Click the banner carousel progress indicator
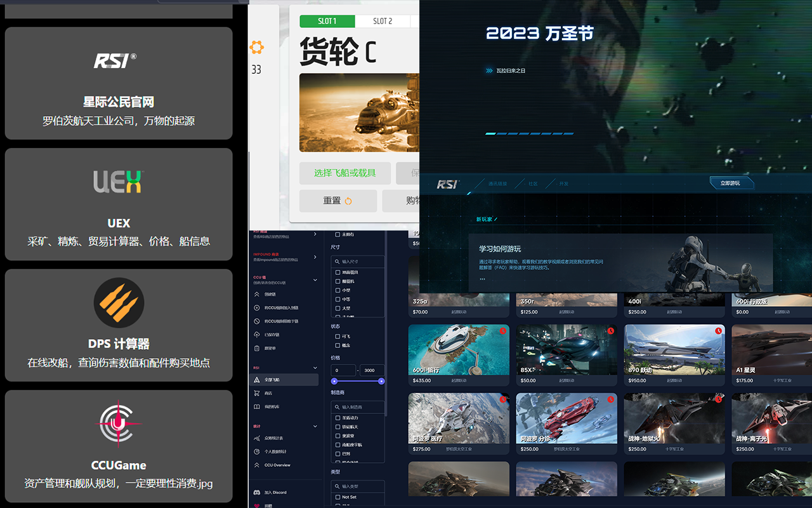This screenshot has height=508, width=812. coord(530,134)
